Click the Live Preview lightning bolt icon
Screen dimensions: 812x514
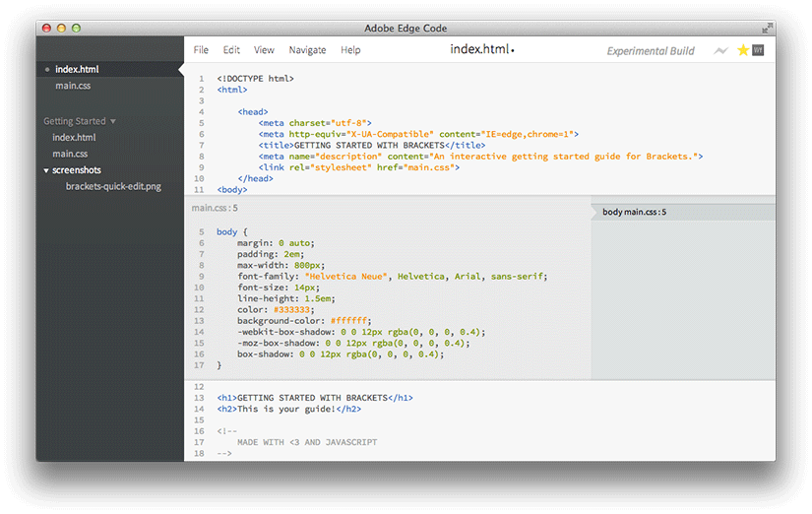(x=721, y=50)
